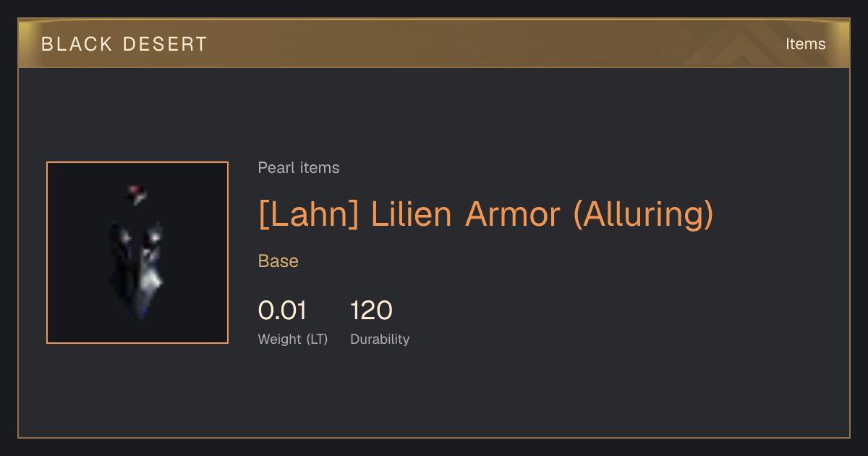The width and height of the screenshot is (868, 456).
Task: Click the word Armor in the item title
Action: tap(513, 214)
